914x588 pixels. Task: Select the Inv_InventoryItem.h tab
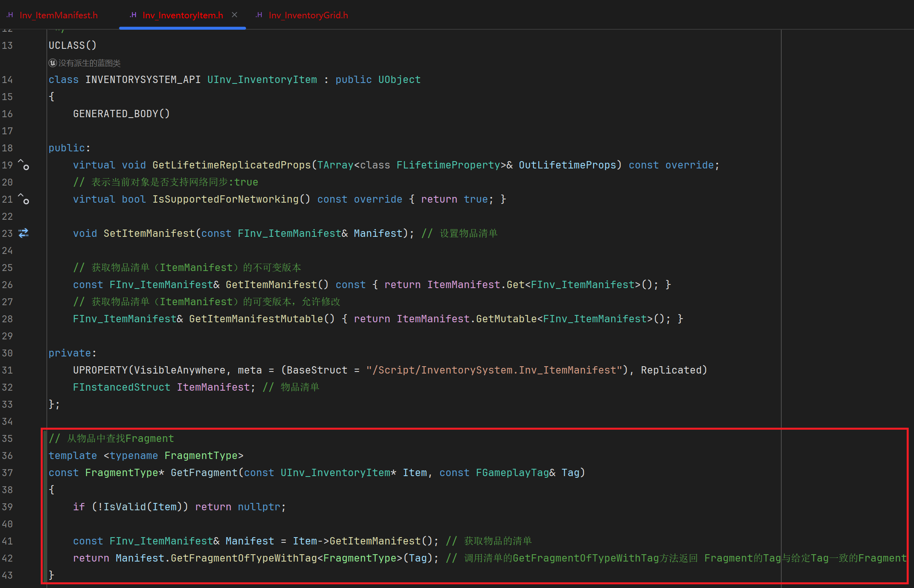(182, 15)
